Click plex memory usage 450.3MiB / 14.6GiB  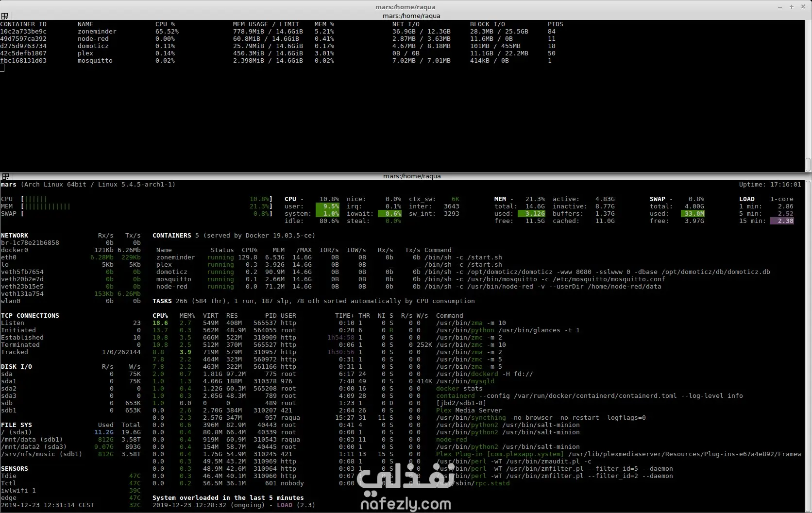click(268, 53)
